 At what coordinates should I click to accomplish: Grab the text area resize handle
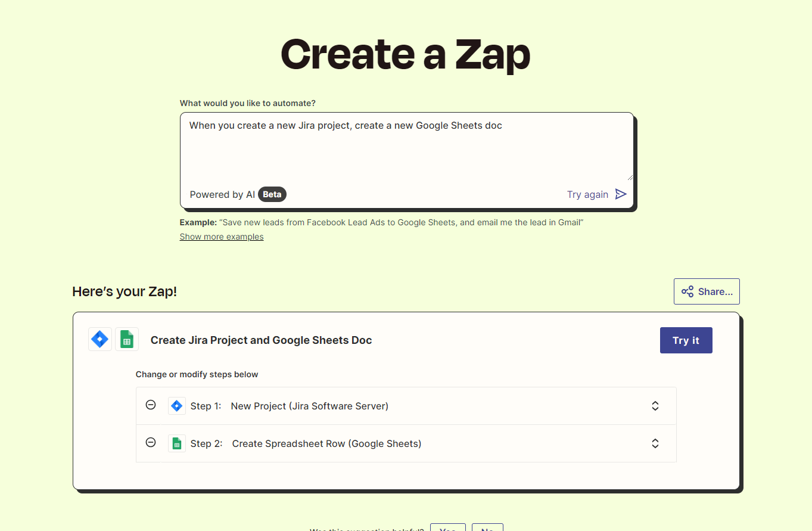pos(629,176)
